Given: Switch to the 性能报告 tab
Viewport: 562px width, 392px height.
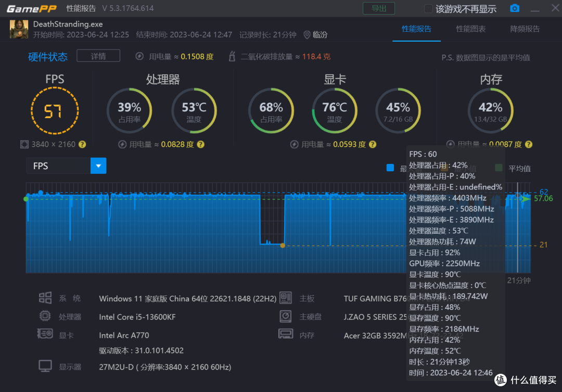Looking at the screenshot, I should [x=416, y=29].
